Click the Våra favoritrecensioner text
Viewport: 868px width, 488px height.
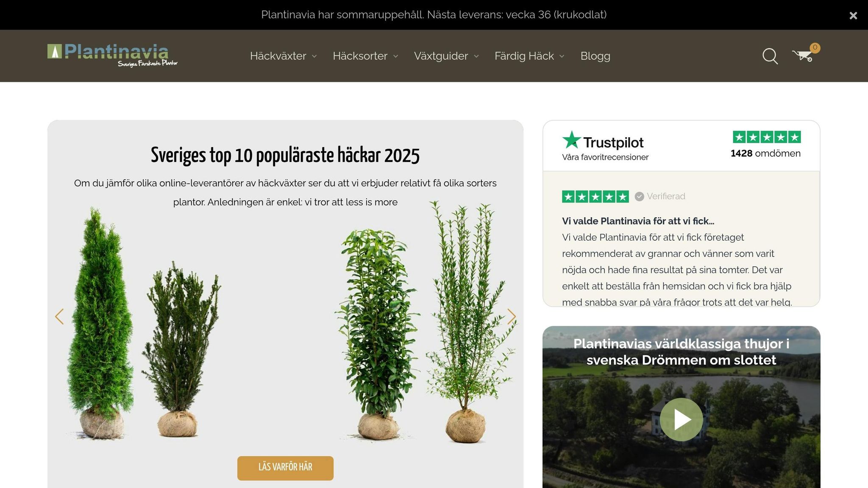pos(605,157)
